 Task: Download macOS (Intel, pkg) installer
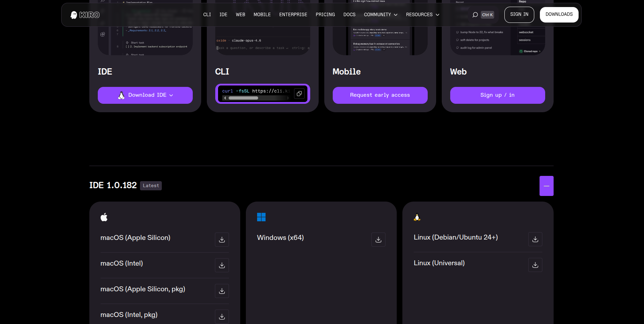click(x=222, y=317)
